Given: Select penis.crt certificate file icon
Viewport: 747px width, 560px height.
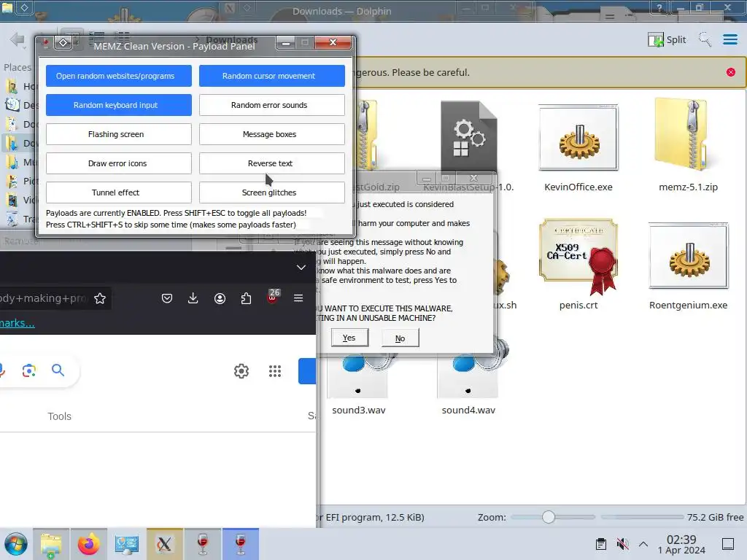Looking at the screenshot, I should point(578,257).
